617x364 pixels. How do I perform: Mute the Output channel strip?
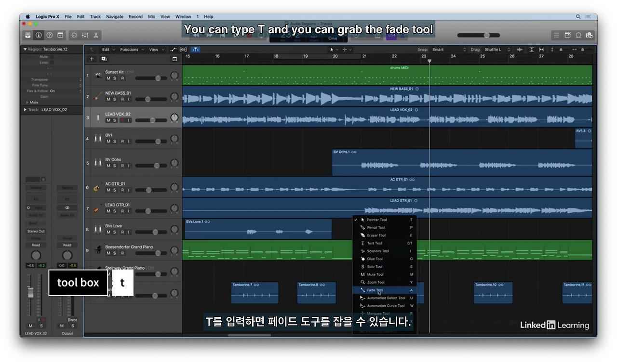coord(62,326)
